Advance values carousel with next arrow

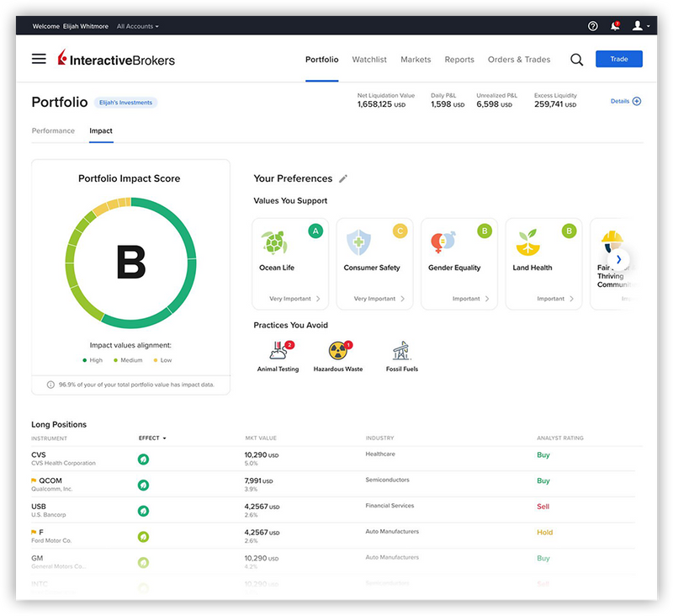[x=618, y=259]
